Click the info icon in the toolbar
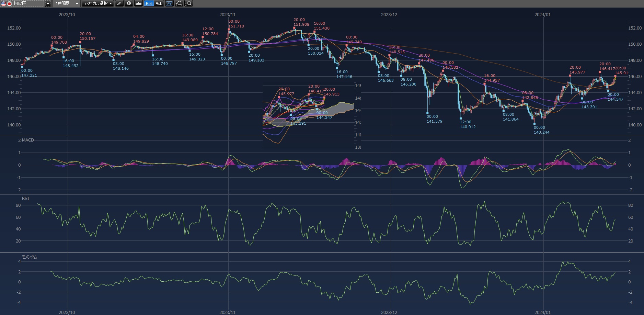 (x=129, y=3)
